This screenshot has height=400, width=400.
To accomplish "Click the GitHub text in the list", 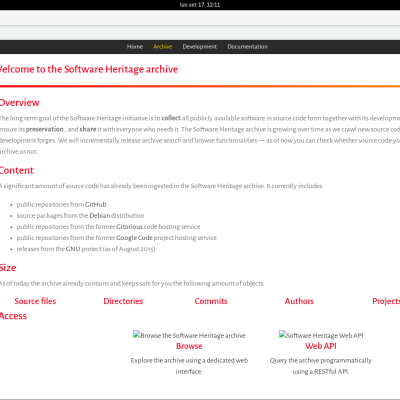I will [x=96, y=204].
